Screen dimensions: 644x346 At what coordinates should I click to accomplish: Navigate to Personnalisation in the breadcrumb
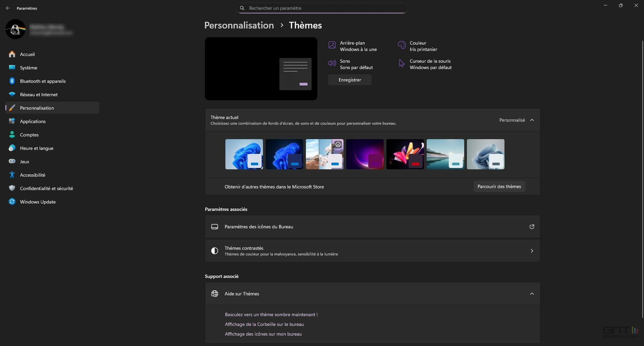[x=239, y=25]
